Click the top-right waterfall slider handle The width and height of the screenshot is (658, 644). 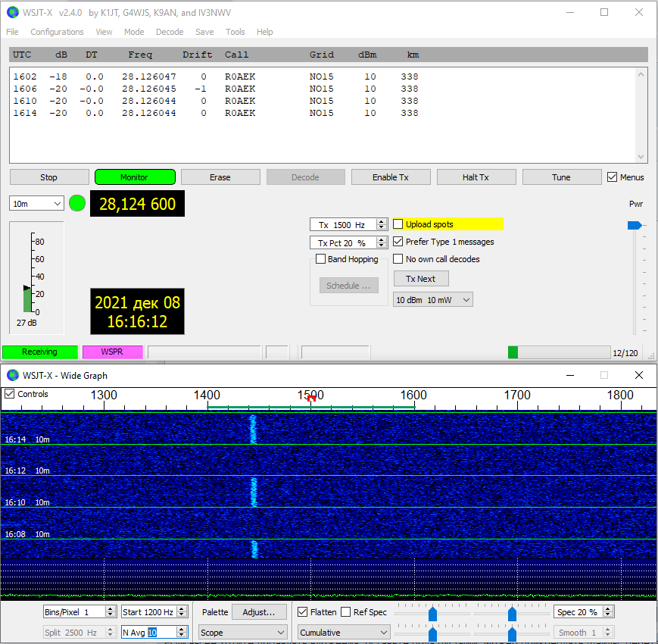tap(512, 614)
